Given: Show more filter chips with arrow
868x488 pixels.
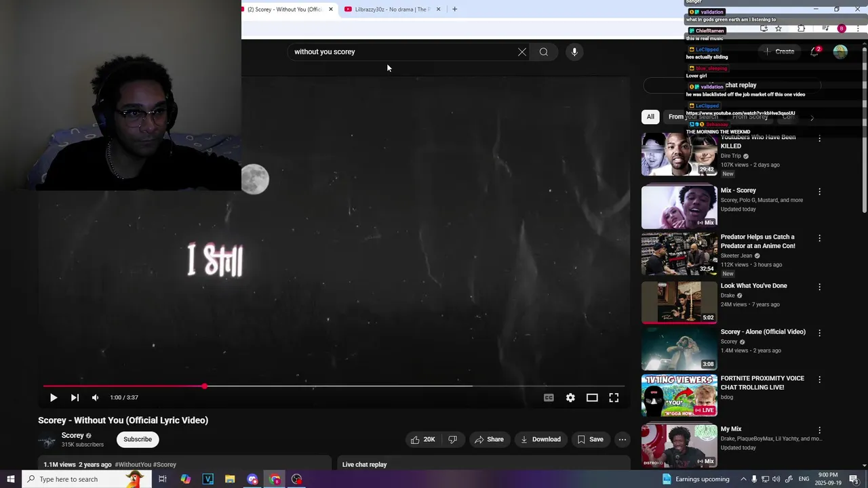Looking at the screenshot, I should (812, 117).
